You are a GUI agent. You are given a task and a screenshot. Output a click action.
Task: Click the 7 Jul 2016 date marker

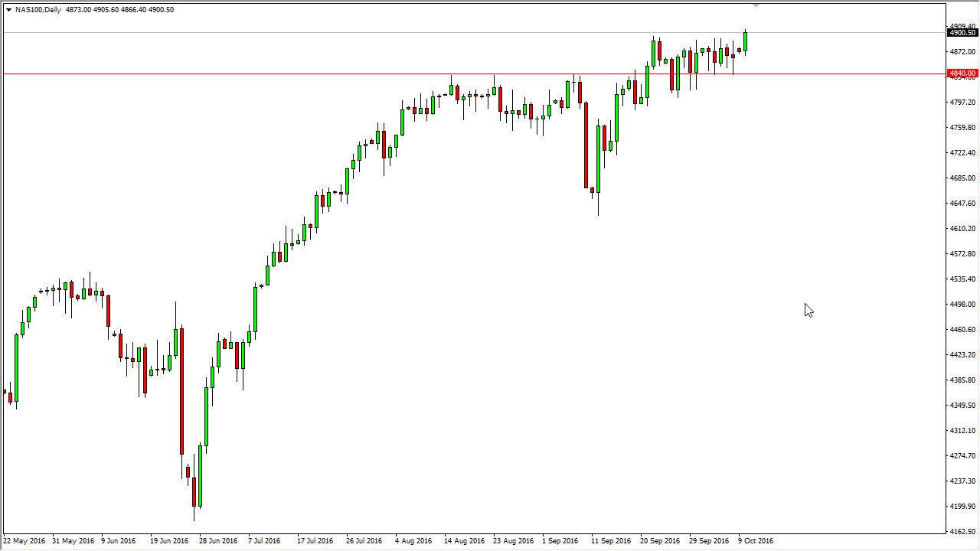[264, 540]
